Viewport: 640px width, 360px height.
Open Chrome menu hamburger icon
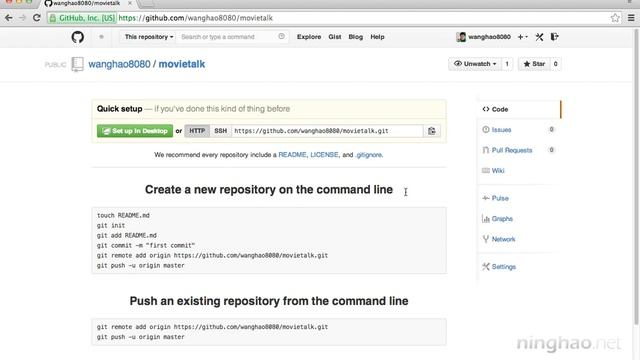(631, 18)
